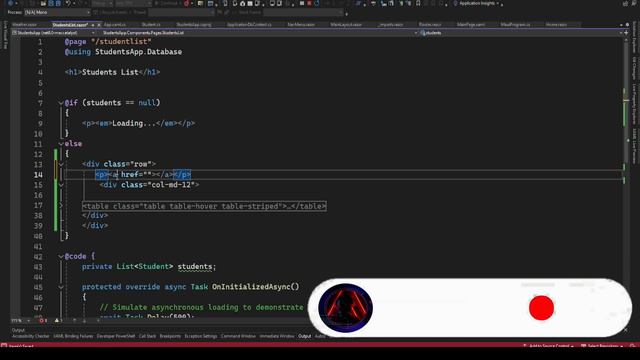Viewport: 640px width, 360px height.
Task: Open the MauiProgram.cs tab
Action: tap(515, 24)
